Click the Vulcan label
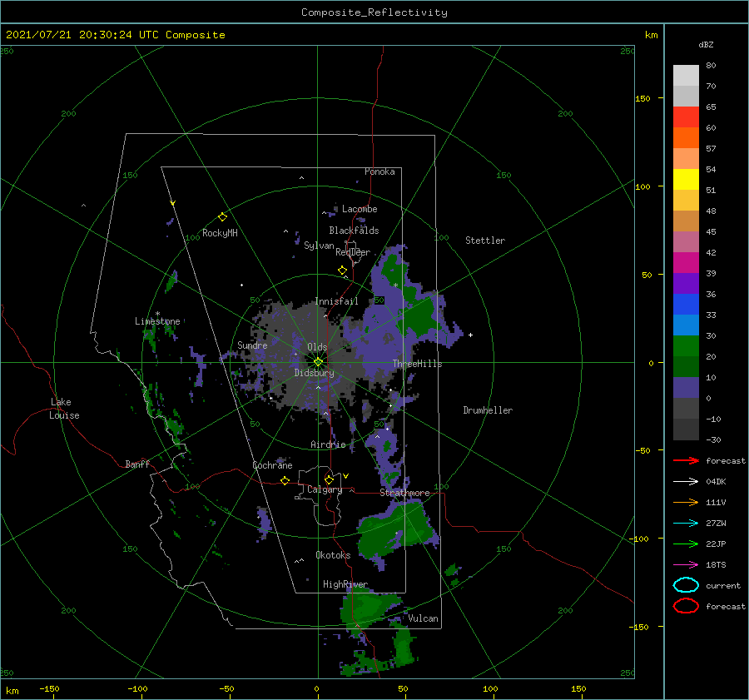 coord(424,618)
